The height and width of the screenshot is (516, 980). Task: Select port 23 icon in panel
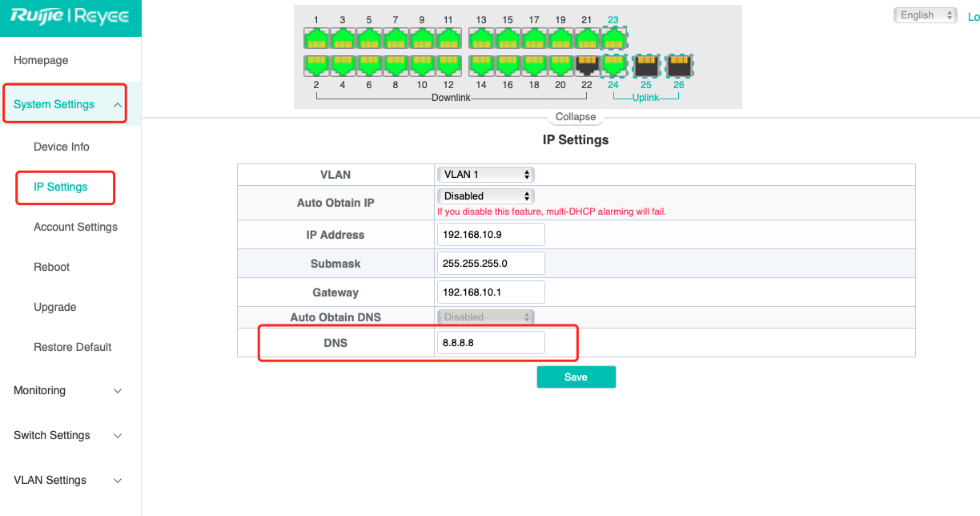coord(613,38)
